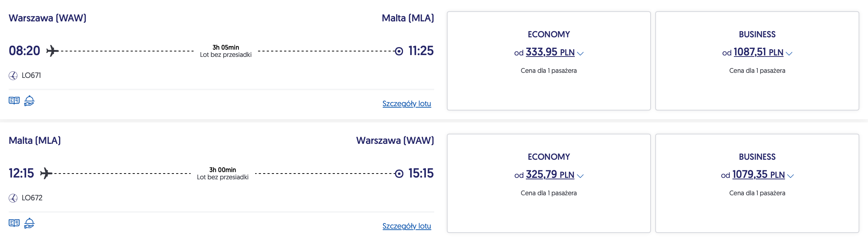Screen dimensions: 868x242
Task: Expand Business fare 1087,51 PLN chevron
Action: pos(789,54)
